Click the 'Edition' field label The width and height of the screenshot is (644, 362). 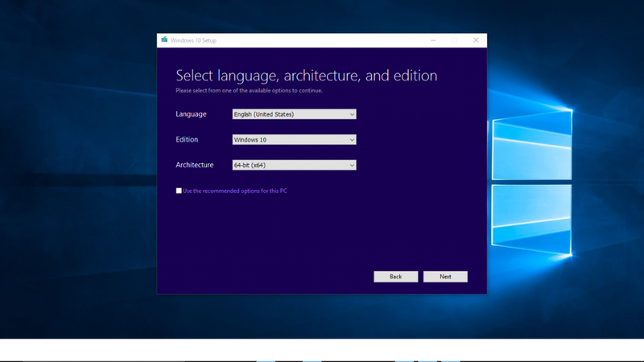(187, 139)
